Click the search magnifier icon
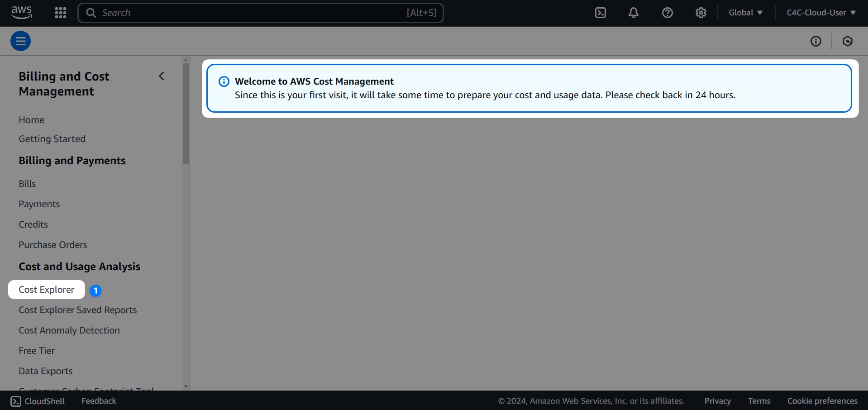This screenshot has height=410, width=868. tap(91, 13)
